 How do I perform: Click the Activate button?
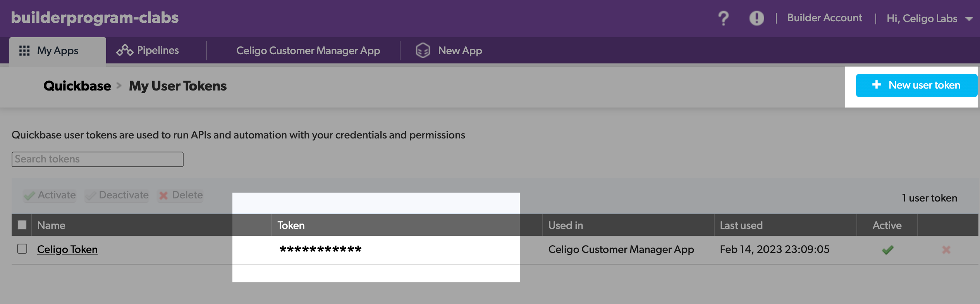pyautogui.click(x=50, y=195)
